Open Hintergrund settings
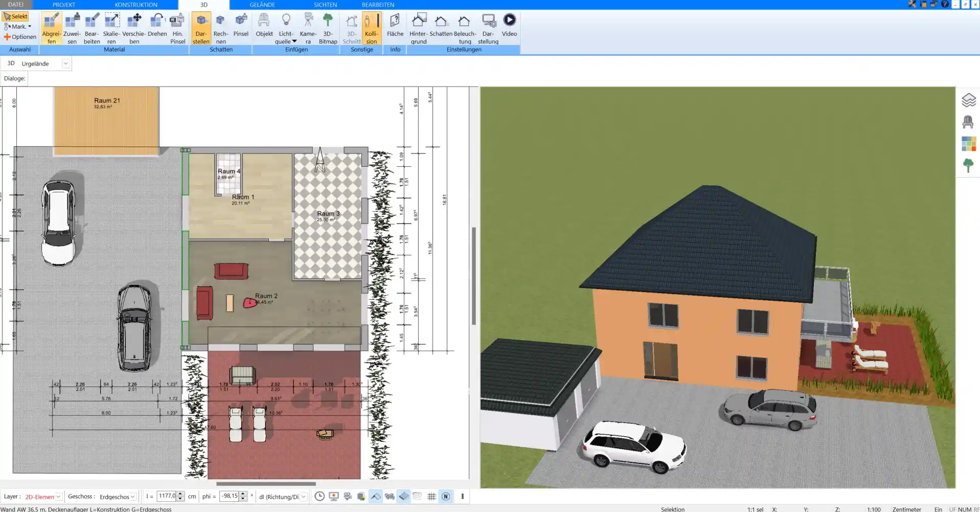The width and height of the screenshot is (980, 512). coord(418,28)
